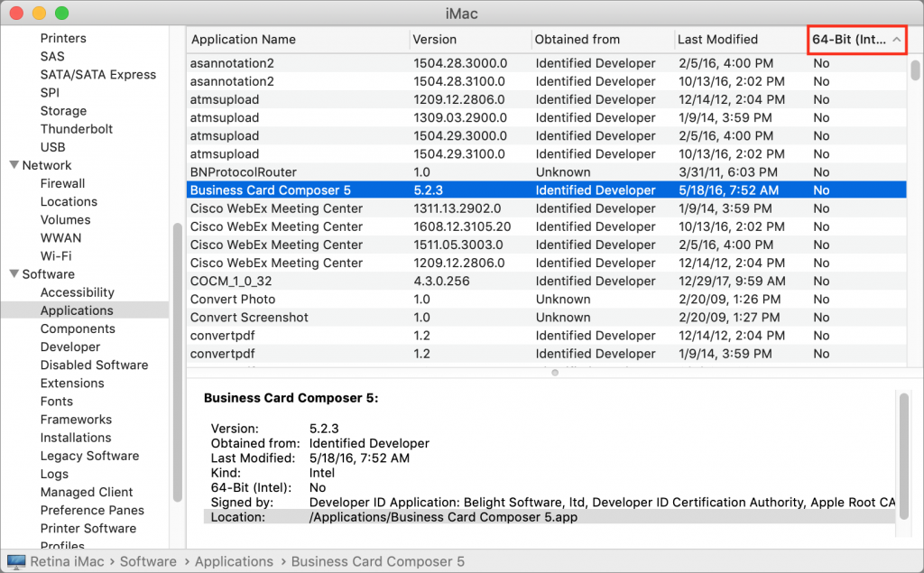Viewport: 924px width, 573px height.
Task: Select the convertpdf row modified 12/14/12
Action: (546, 336)
